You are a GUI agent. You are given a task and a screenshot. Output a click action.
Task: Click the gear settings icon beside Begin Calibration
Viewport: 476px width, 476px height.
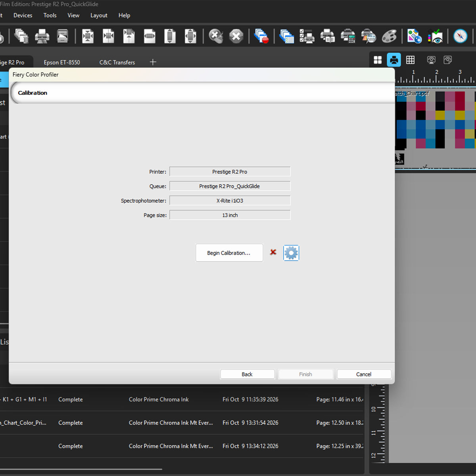point(291,253)
